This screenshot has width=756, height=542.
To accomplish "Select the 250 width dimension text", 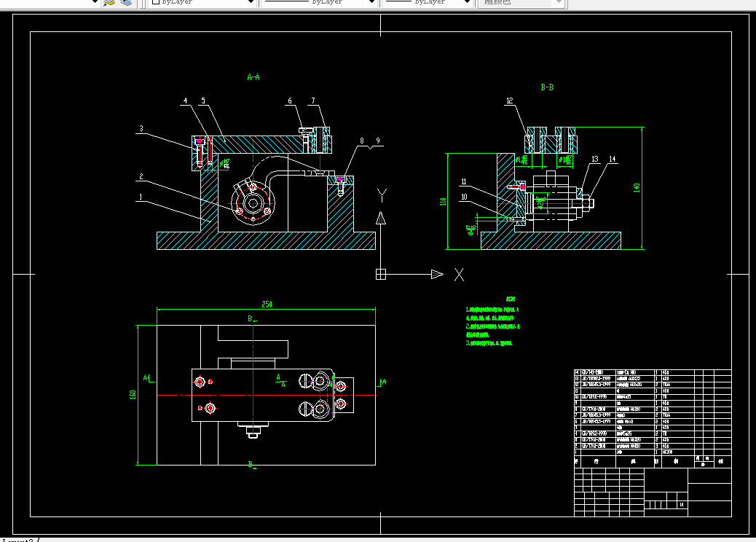I will point(267,305).
